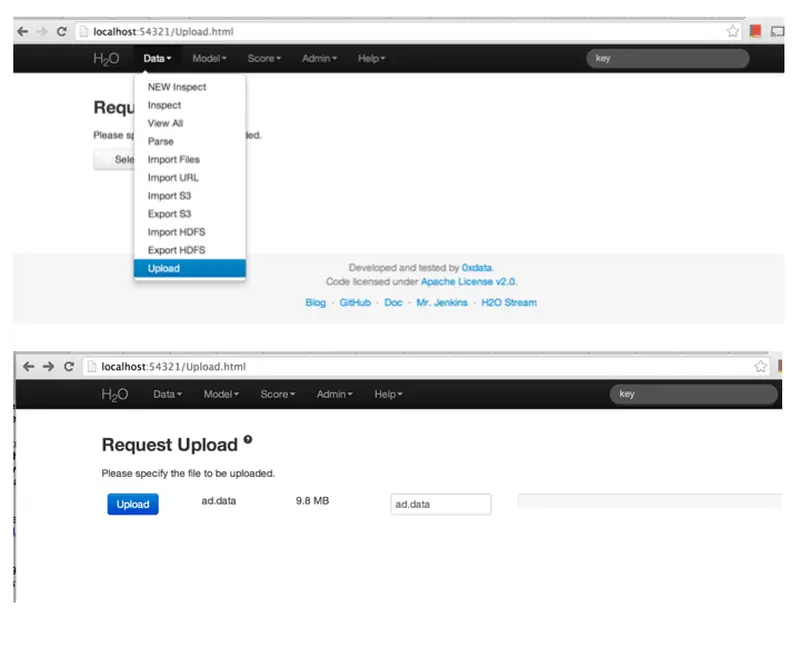Open the Apache License v2.0 link
This screenshot has width=800, height=658.
tap(468, 282)
